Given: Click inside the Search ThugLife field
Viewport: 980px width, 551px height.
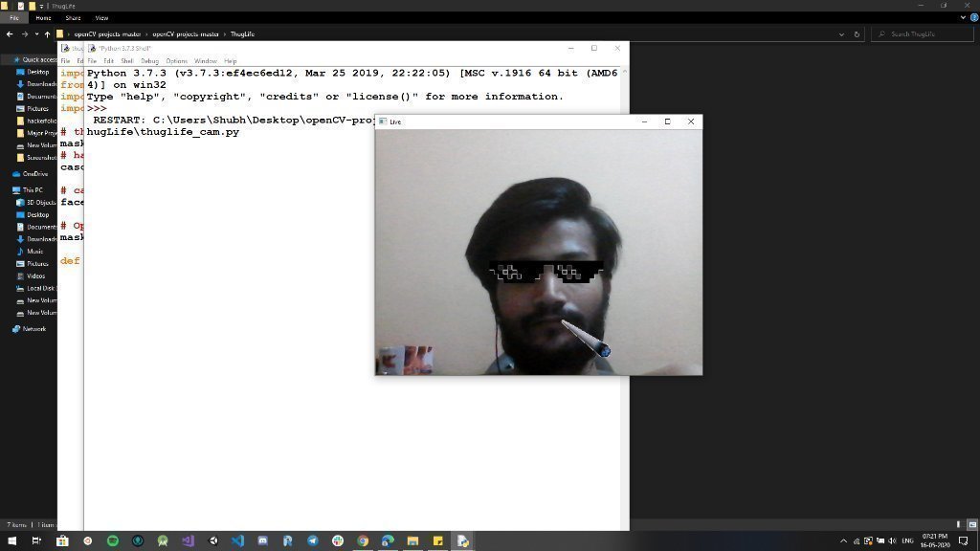Looking at the screenshot, I should tap(924, 33).
